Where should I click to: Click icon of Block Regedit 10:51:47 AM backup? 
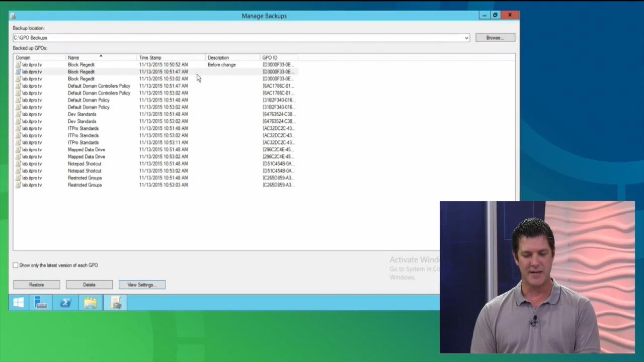(x=18, y=72)
